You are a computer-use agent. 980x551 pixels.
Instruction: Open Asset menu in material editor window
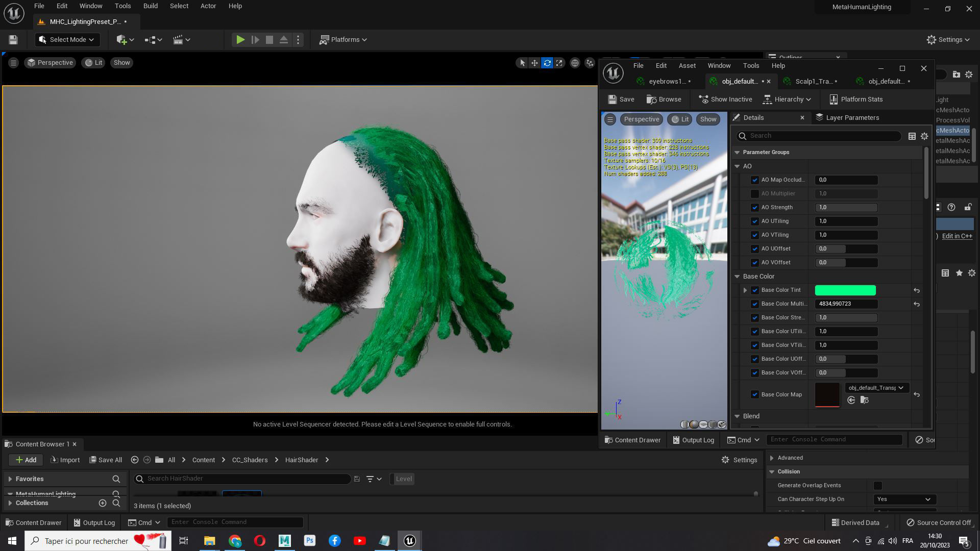pyautogui.click(x=687, y=66)
